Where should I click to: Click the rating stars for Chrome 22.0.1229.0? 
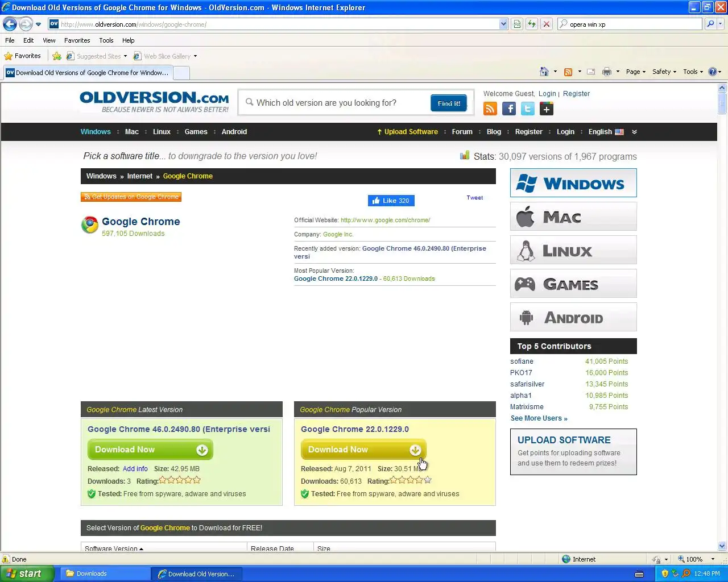pos(411,480)
